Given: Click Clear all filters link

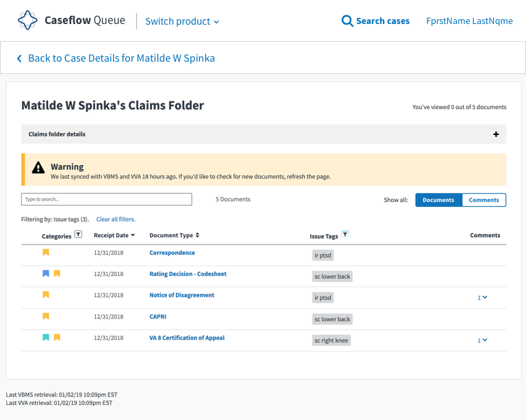Looking at the screenshot, I should click(x=116, y=219).
